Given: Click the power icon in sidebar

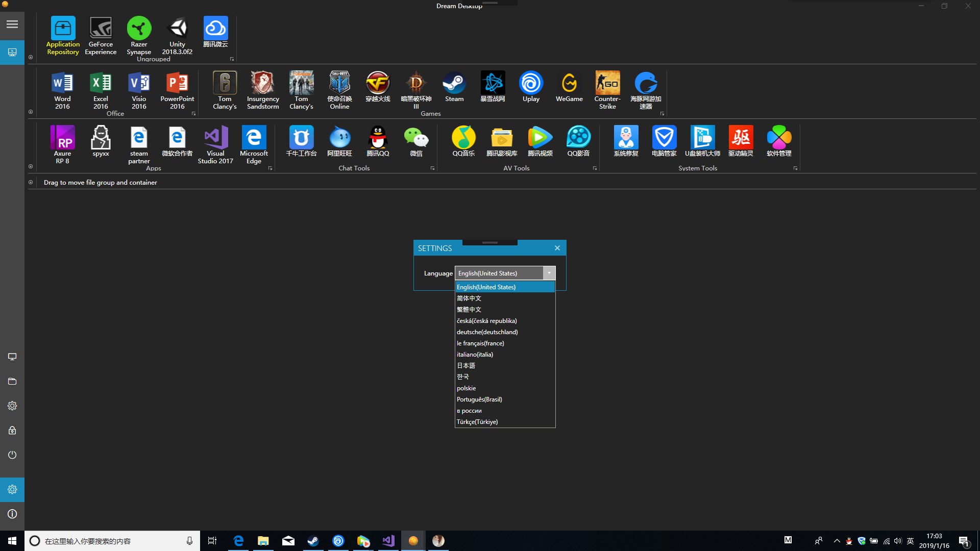Looking at the screenshot, I should point(12,455).
